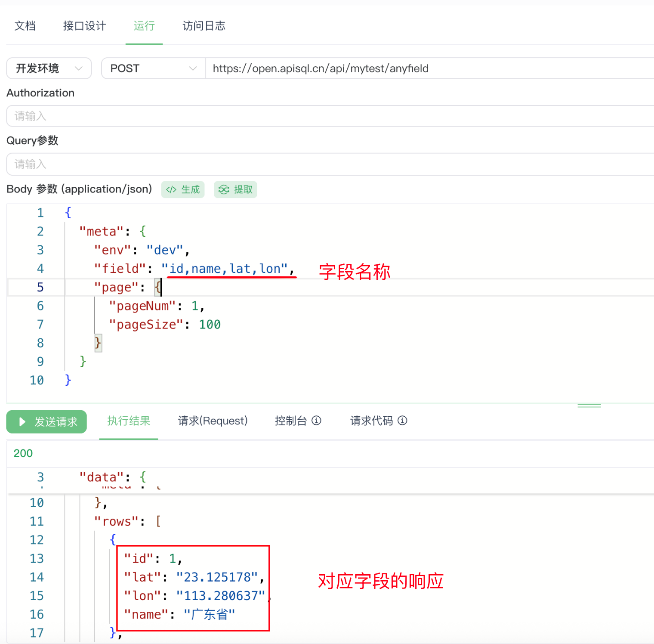Switch to the 文档 tab
Viewport: 654px width, 644px height.
[x=25, y=26]
